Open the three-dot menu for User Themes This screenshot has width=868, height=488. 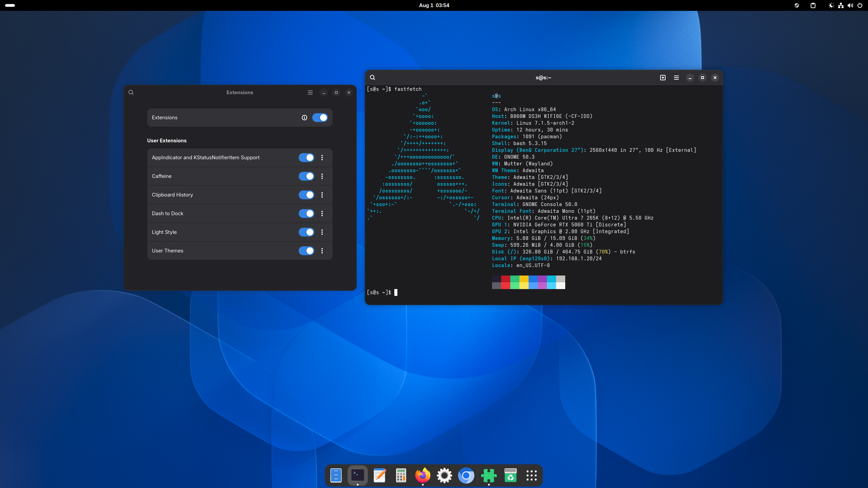[322, 251]
